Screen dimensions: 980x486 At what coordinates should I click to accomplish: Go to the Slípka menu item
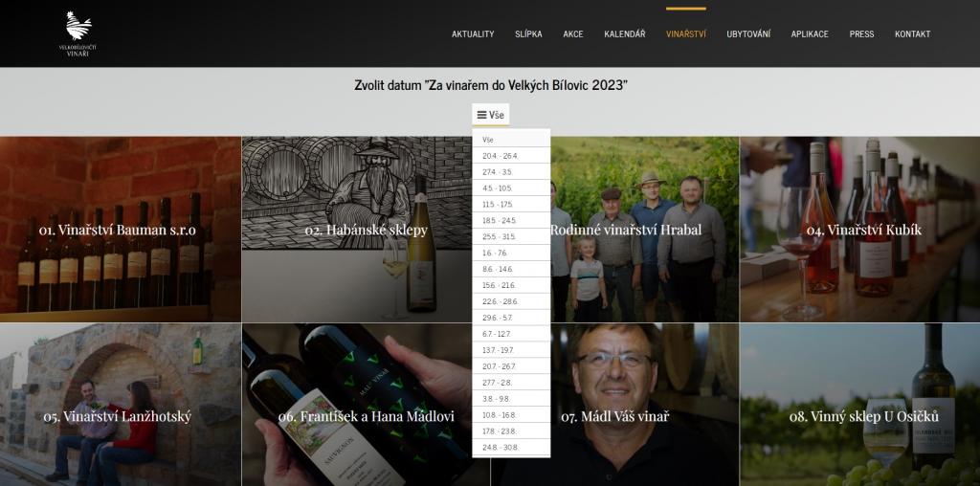click(x=528, y=33)
